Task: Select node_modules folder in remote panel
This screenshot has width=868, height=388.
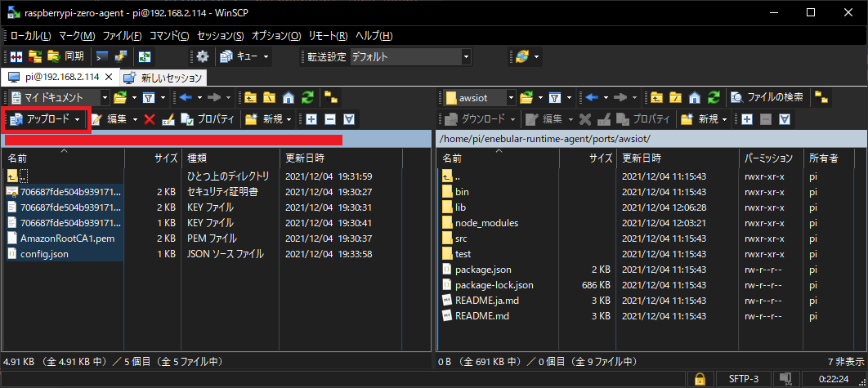Action: (486, 223)
